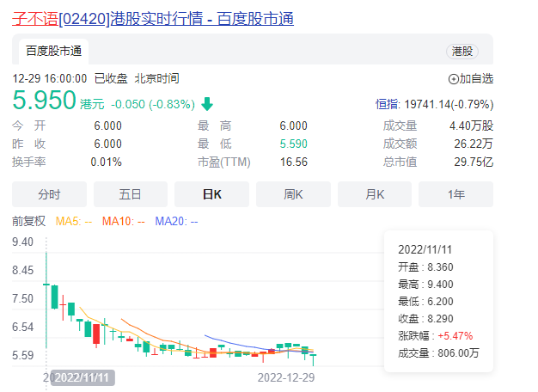Switch chart to 1年 view
The width and height of the screenshot is (538, 392).
click(x=456, y=194)
